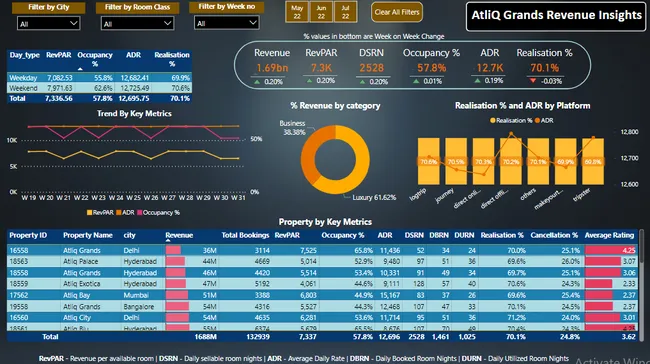
Task: Click the 51M revenue bar for Atliq Bay
Action: click(177, 295)
